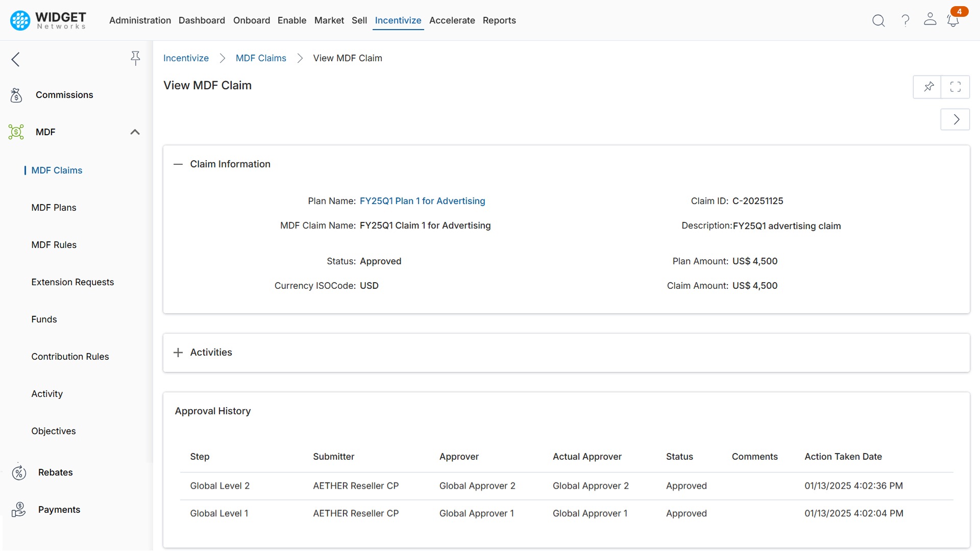Click the Payments icon in the sidebar

(x=19, y=509)
